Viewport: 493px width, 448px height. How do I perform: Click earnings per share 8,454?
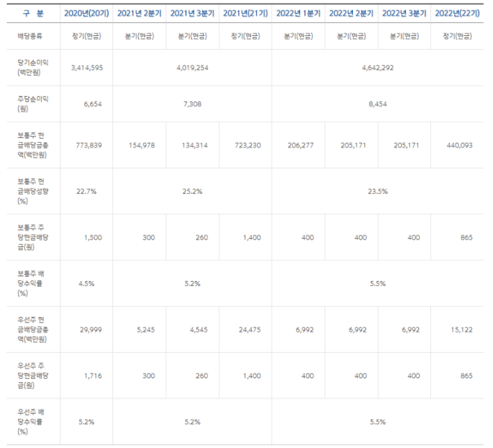[378, 104]
